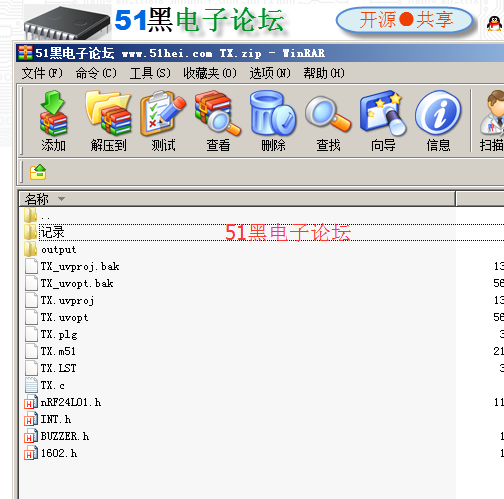This screenshot has height=499, width=504.
Task: Select the nRF24L01.h file name
Action: [x=71, y=402]
